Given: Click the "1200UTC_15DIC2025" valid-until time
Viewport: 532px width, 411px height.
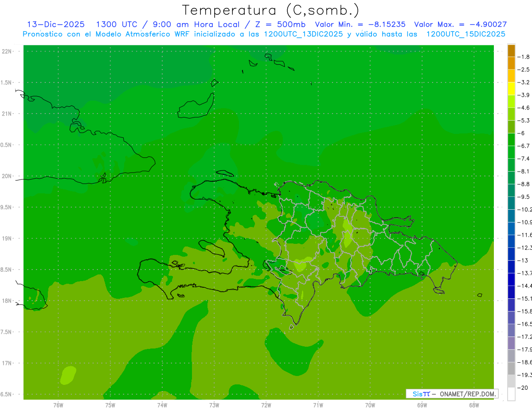Looking at the screenshot, I should [465, 34].
